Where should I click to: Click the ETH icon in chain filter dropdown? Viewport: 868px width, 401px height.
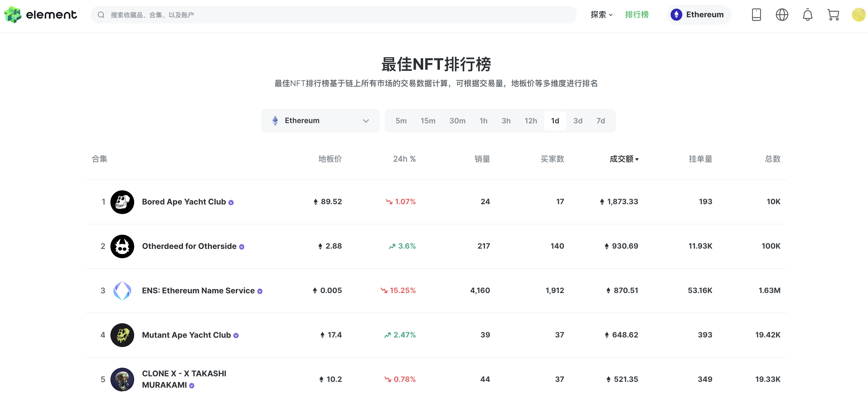[275, 121]
